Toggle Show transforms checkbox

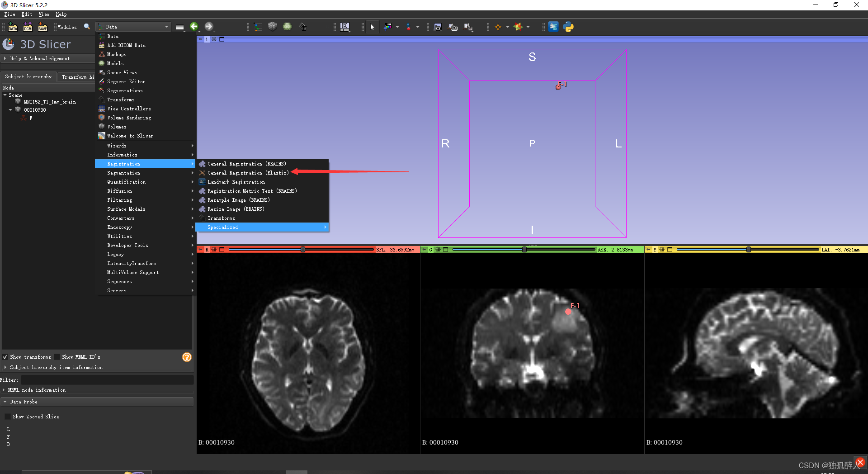coord(5,357)
